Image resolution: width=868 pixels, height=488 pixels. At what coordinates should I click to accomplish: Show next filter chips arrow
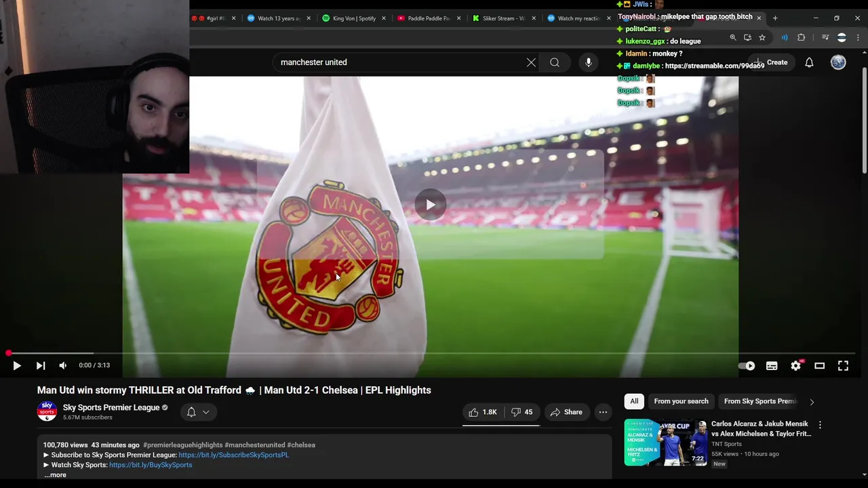point(812,402)
